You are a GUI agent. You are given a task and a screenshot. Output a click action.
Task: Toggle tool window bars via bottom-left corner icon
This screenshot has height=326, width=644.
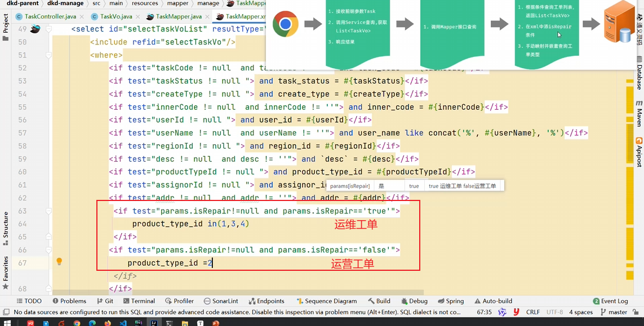pyautogui.click(x=6, y=312)
